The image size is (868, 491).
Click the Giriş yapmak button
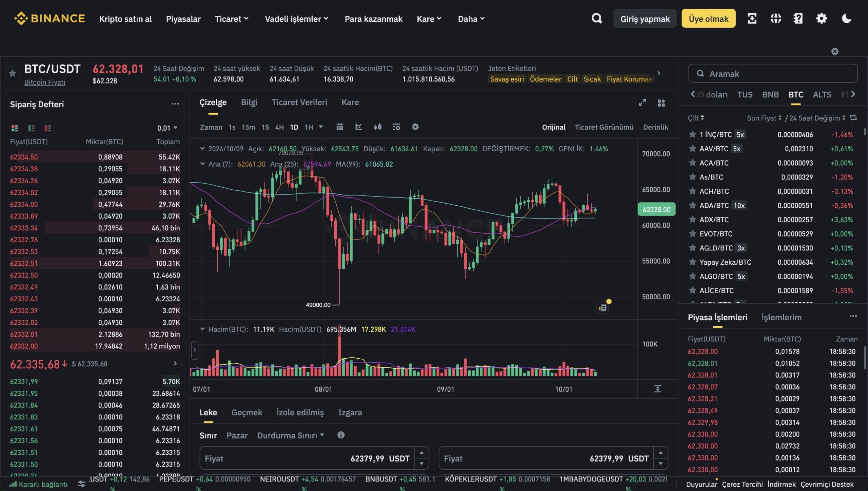click(x=644, y=18)
